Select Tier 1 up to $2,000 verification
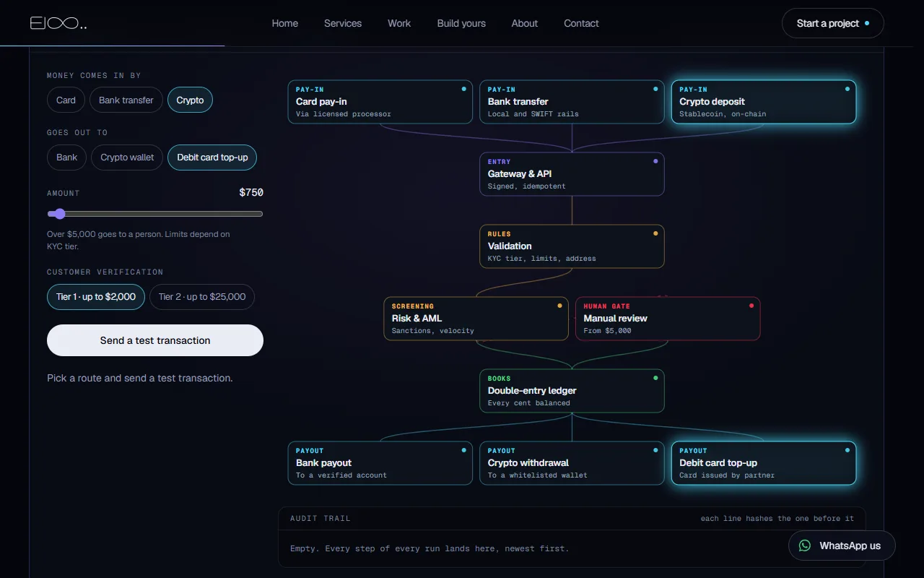 click(96, 296)
